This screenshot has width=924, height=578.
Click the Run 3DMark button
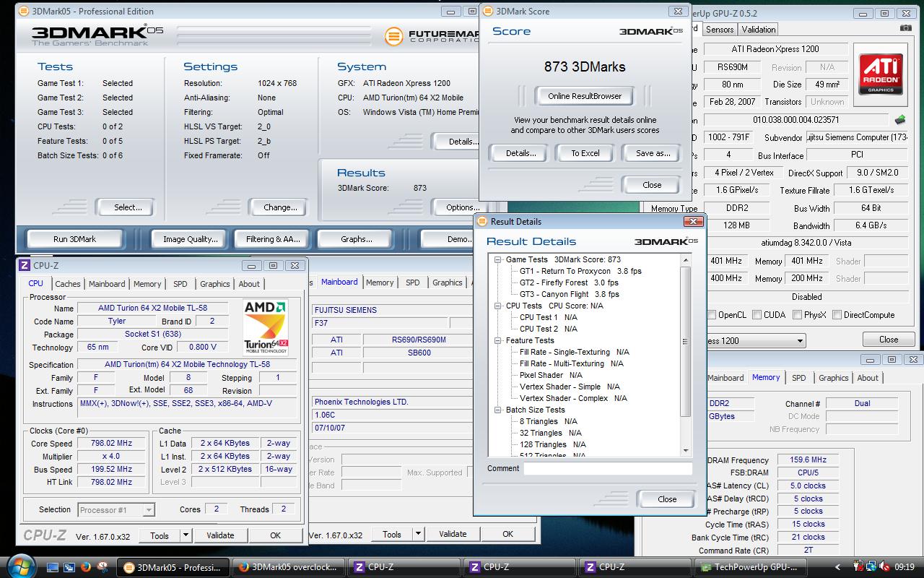click(x=74, y=239)
